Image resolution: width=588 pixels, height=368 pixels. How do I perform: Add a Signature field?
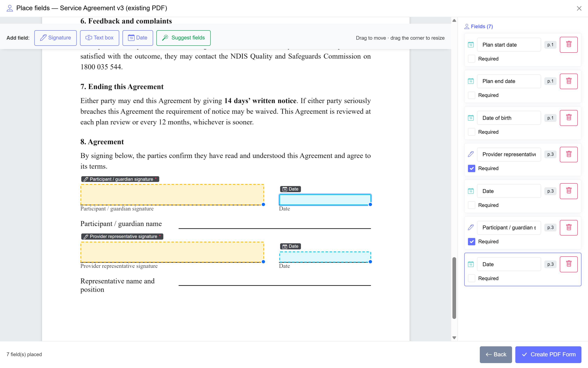click(x=55, y=38)
